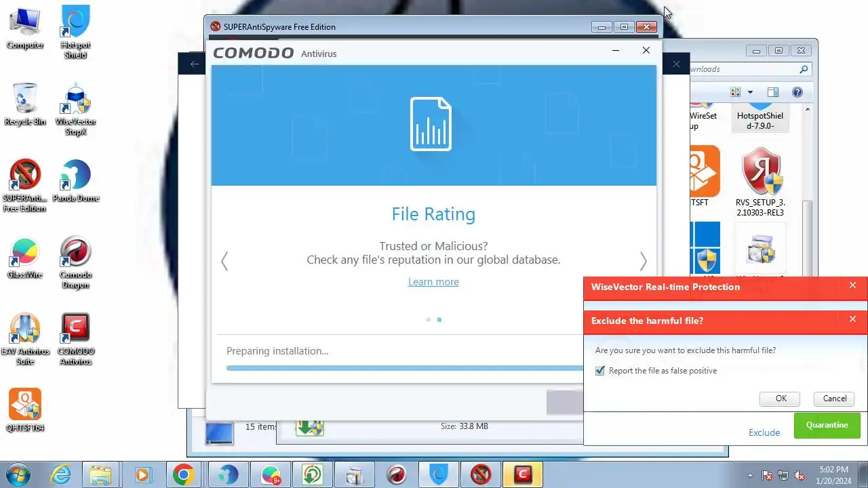
Task: Select the GlassWire desktop shortcut
Action: [x=25, y=258]
